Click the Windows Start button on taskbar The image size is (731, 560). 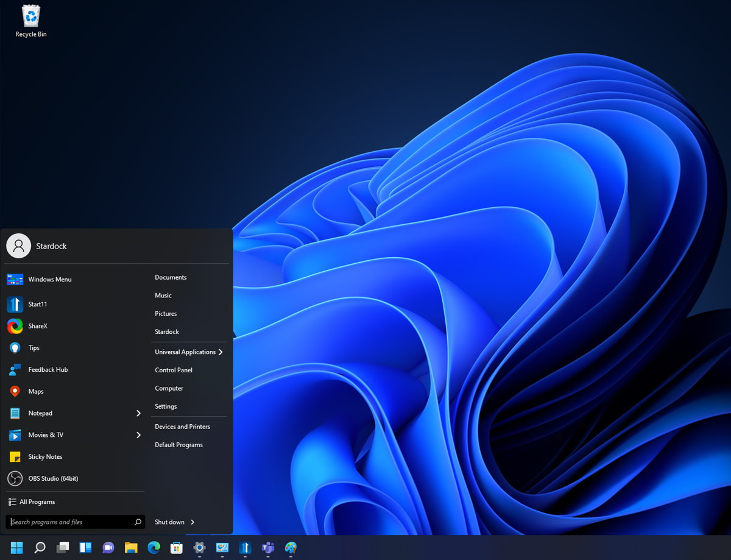tap(17, 548)
